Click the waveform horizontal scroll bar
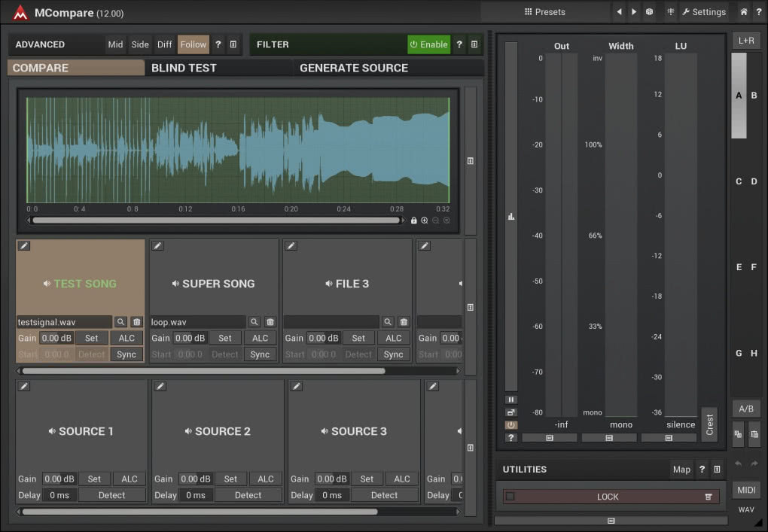Image resolution: width=768 pixels, height=532 pixels. click(x=215, y=220)
